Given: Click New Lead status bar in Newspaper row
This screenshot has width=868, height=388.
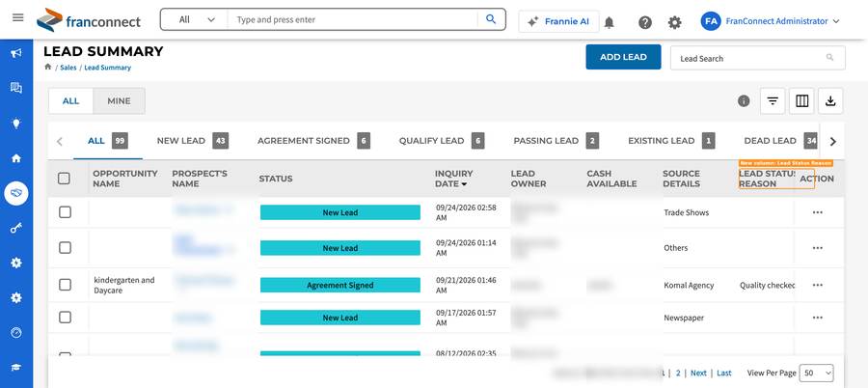Looking at the screenshot, I should pyautogui.click(x=339, y=318).
